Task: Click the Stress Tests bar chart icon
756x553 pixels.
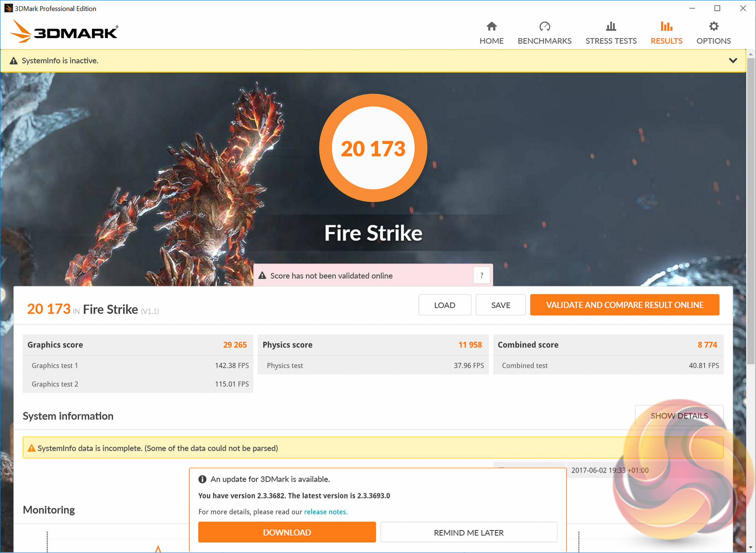Action: [x=611, y=27]
